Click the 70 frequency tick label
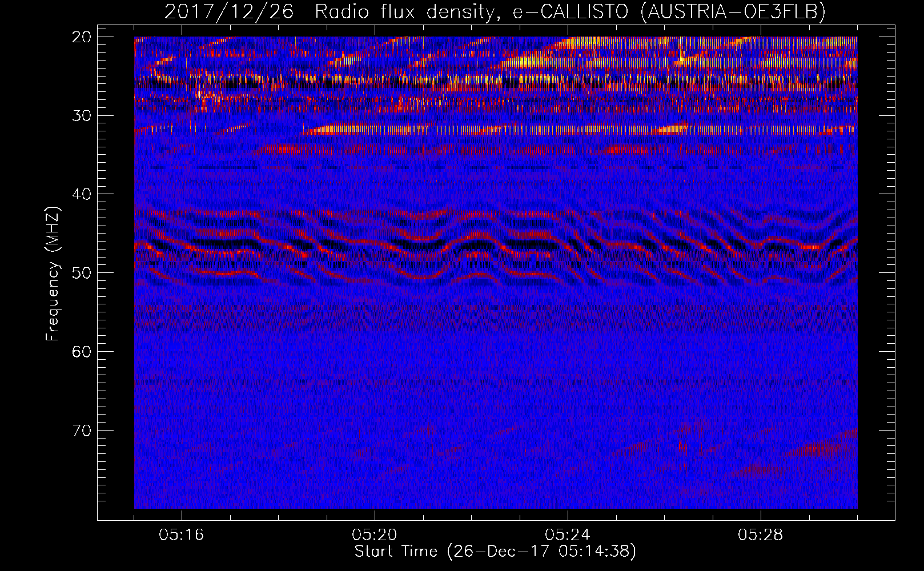 [x=82, y=430]
